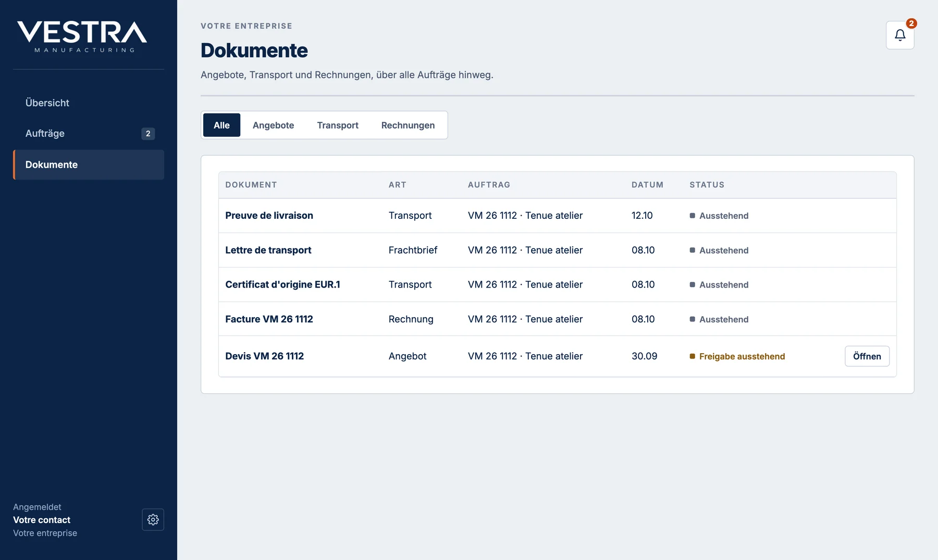
Task: Go to Übersicht in sidebar
Action: point(89,103)
